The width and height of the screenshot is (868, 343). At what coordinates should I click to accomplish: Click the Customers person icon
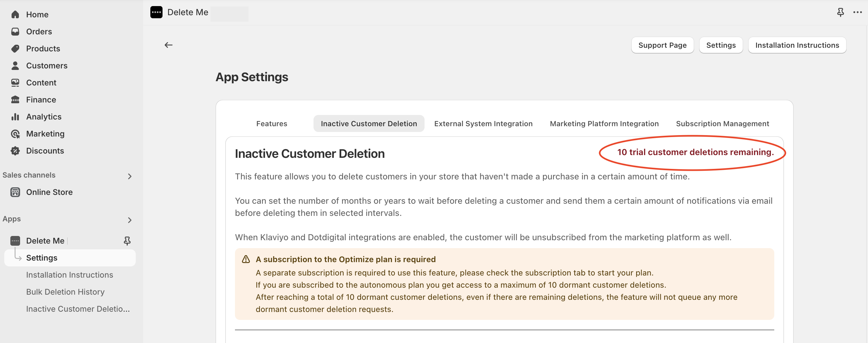click(x=15, y=66)
